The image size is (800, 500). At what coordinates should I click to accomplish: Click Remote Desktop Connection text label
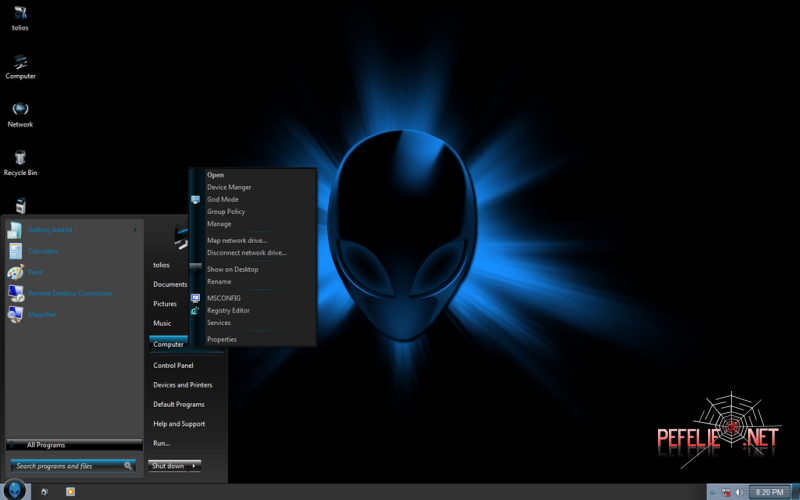(x=70, y=293)
